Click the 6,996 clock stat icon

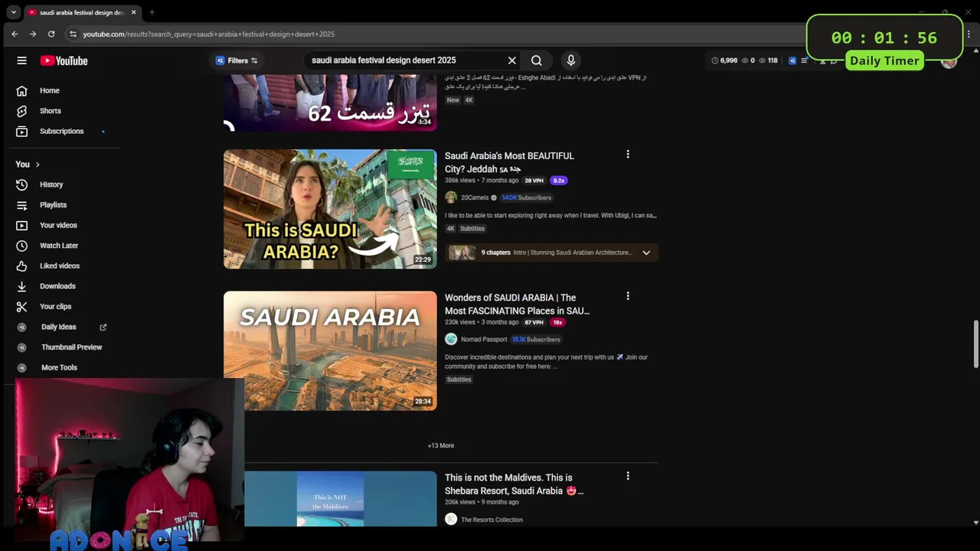(x=715, y=60)
